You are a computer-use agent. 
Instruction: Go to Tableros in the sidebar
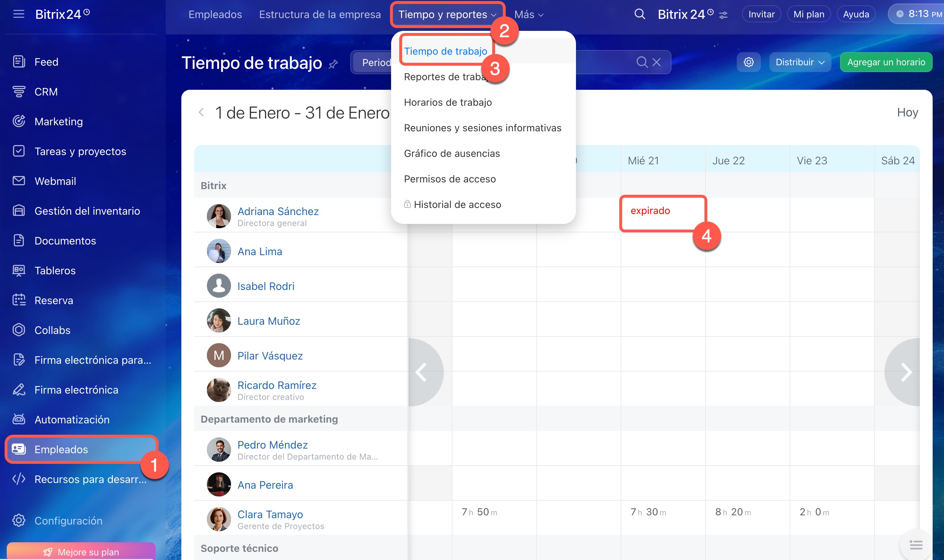click(55, 270)
